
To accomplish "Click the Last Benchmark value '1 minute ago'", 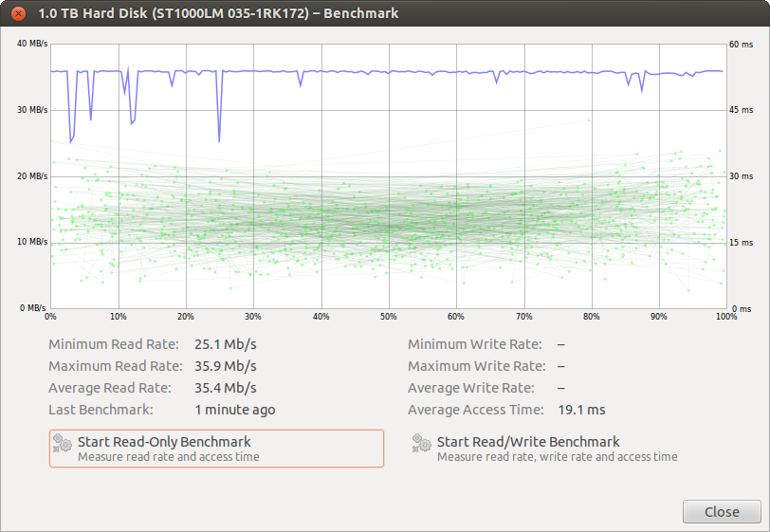I will tap(234, 410).
